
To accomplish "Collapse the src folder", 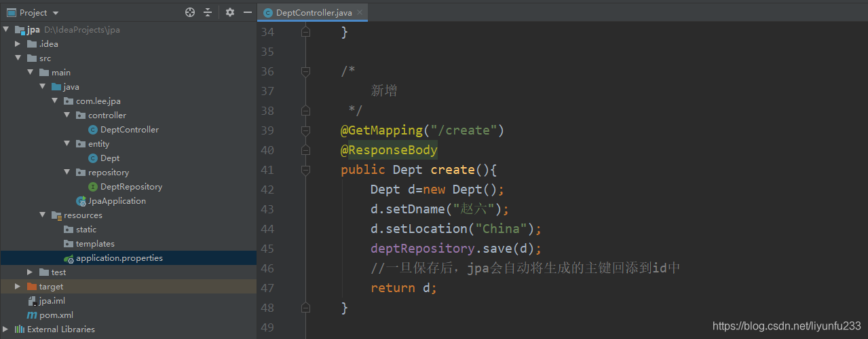I will 18,58.
